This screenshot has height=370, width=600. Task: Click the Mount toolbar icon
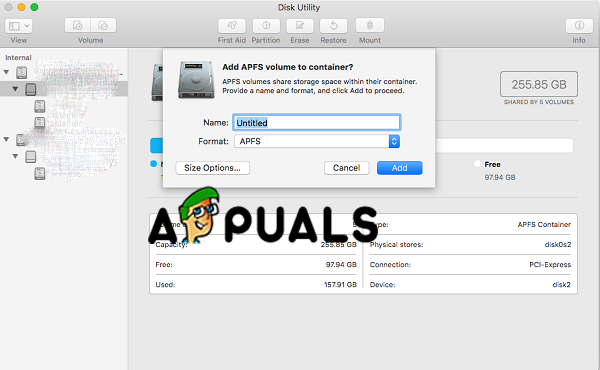tap(370, 26)
